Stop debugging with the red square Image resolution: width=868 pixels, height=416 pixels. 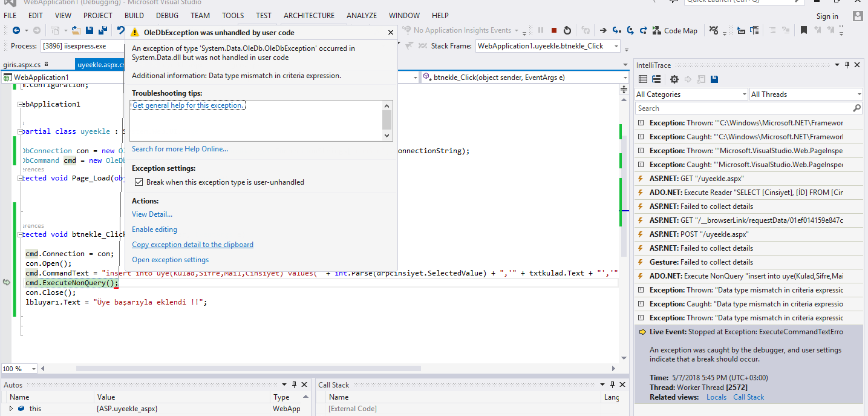click(x=553, y=30)
